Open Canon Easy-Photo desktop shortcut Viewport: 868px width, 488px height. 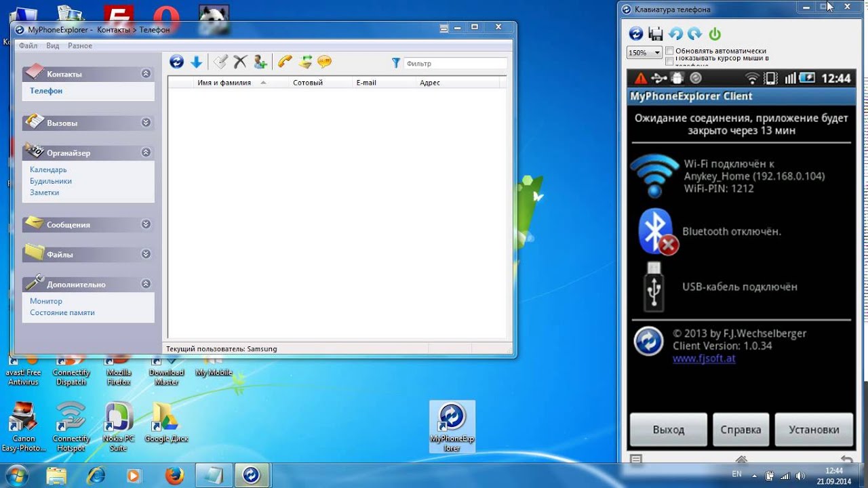pos(24,427)
